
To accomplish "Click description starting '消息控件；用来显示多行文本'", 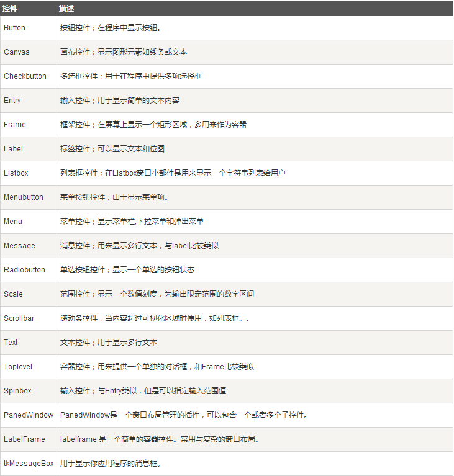I will tap(140, 246).
